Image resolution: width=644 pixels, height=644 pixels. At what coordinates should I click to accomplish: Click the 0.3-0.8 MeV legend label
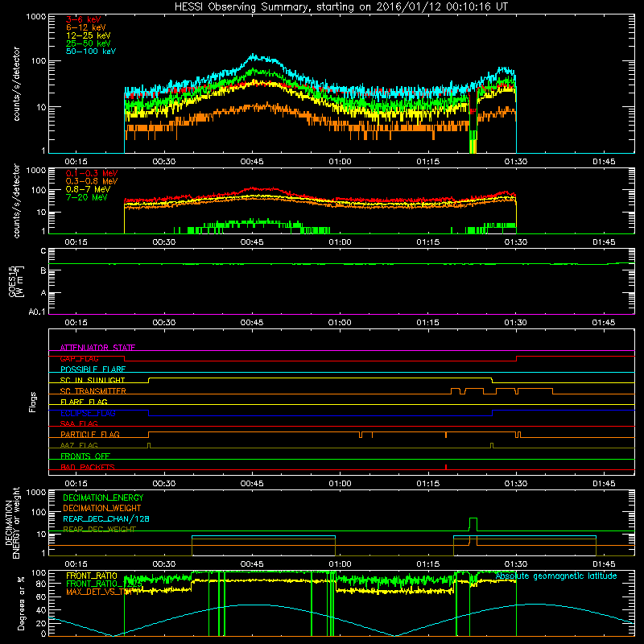(92, 181)
